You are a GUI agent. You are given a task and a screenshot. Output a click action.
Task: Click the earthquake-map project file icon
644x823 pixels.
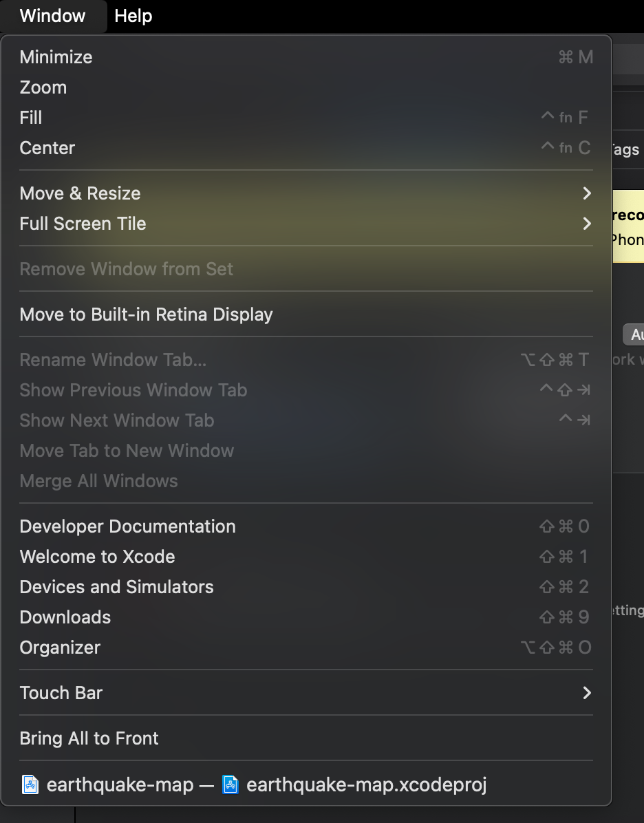30,785
